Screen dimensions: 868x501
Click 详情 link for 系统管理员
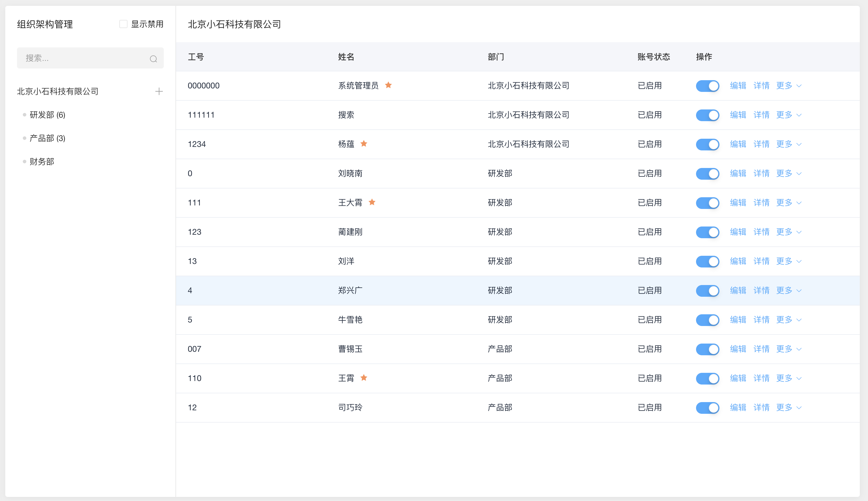coord(762,86)
